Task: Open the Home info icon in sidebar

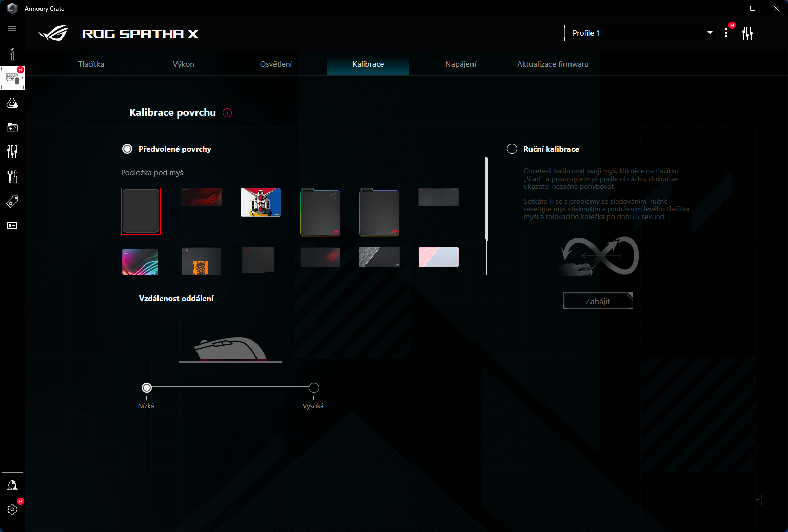Action: (12, 53)
